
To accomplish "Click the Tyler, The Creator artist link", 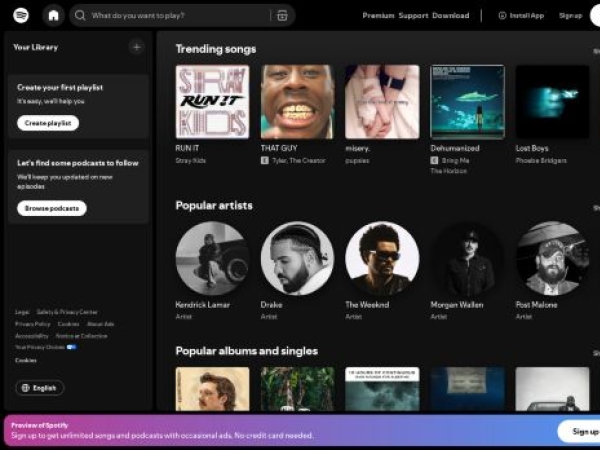I will tap(299, 160).
